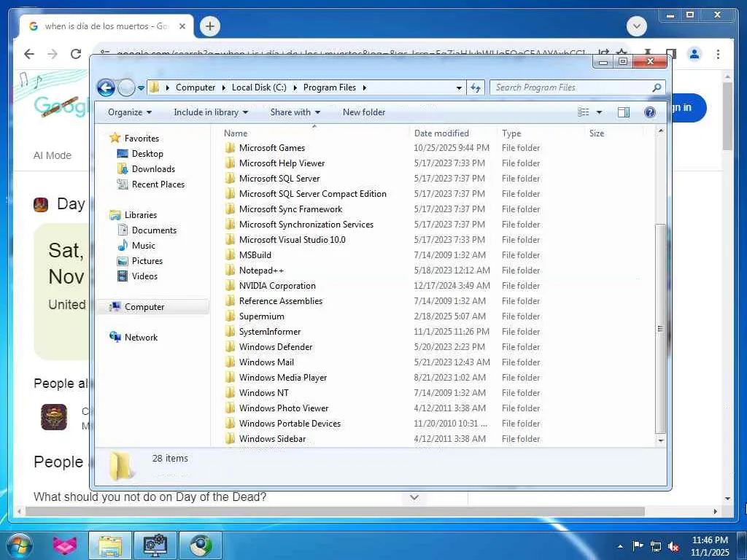Select the NVIDIA Corporation folder icon
The image size is (747, 560).
tap(230, 286)
